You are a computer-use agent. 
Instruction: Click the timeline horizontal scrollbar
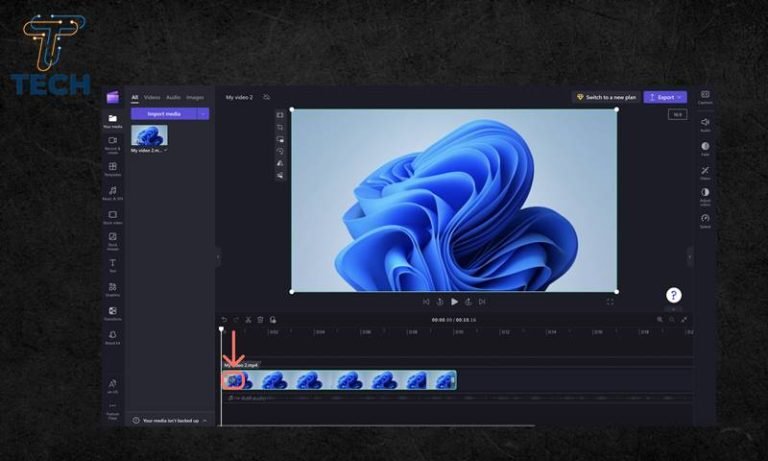(377, 425)
